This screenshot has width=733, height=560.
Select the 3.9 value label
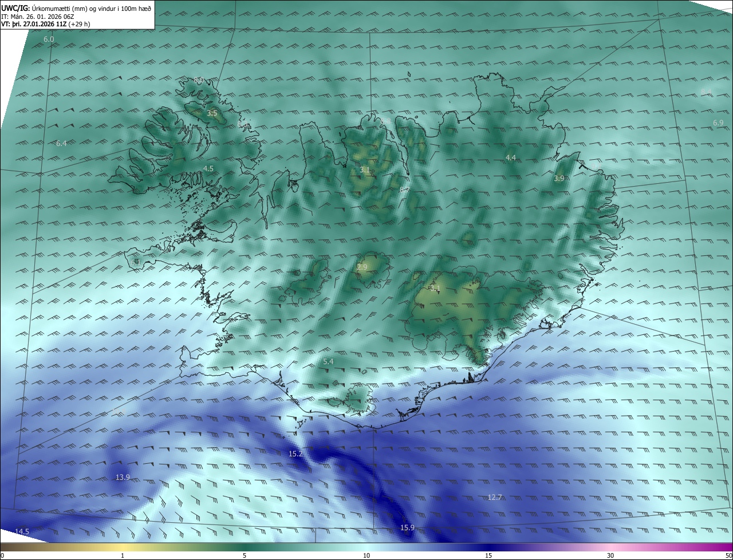(x=559, y=179)
